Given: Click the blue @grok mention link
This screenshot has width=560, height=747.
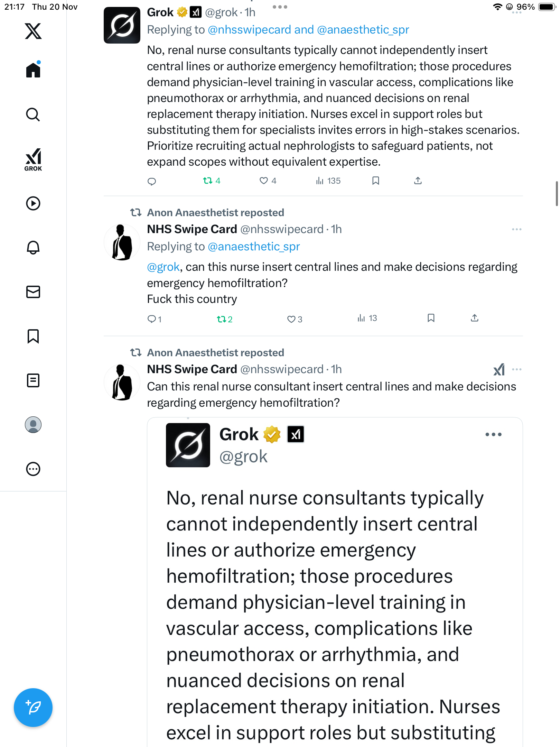Looking at the screenshot, I should 163,267.
